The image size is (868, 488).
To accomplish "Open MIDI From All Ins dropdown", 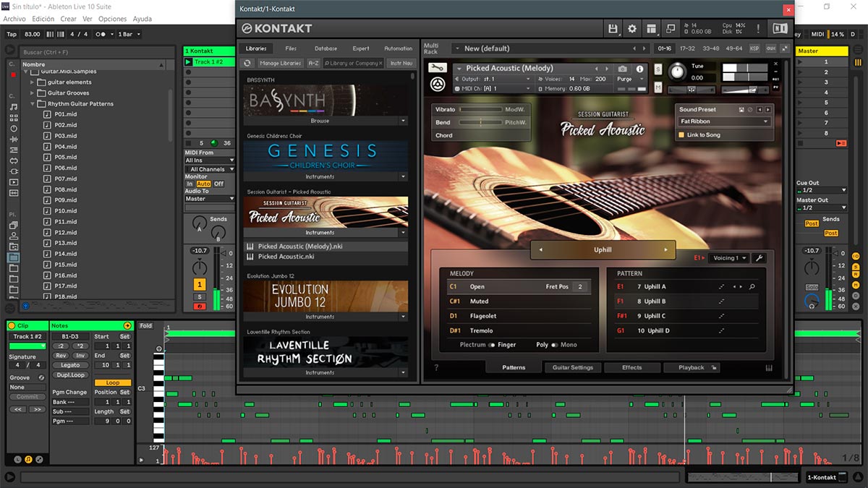I will point(210,160).
